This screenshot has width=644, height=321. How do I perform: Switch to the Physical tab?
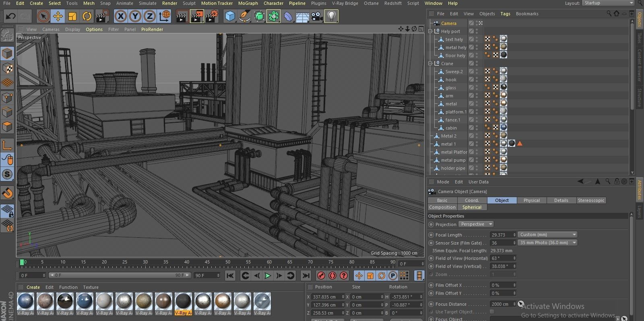coord(531,200)
